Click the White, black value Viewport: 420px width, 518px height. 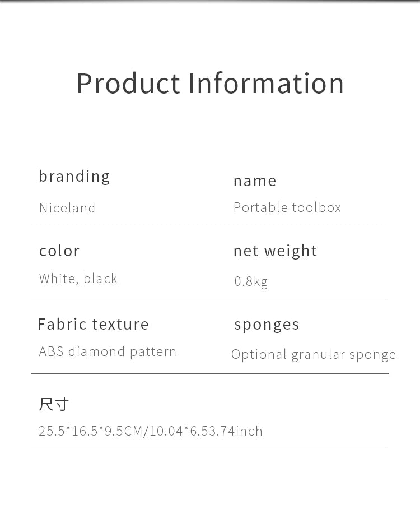tap(78, 279)
